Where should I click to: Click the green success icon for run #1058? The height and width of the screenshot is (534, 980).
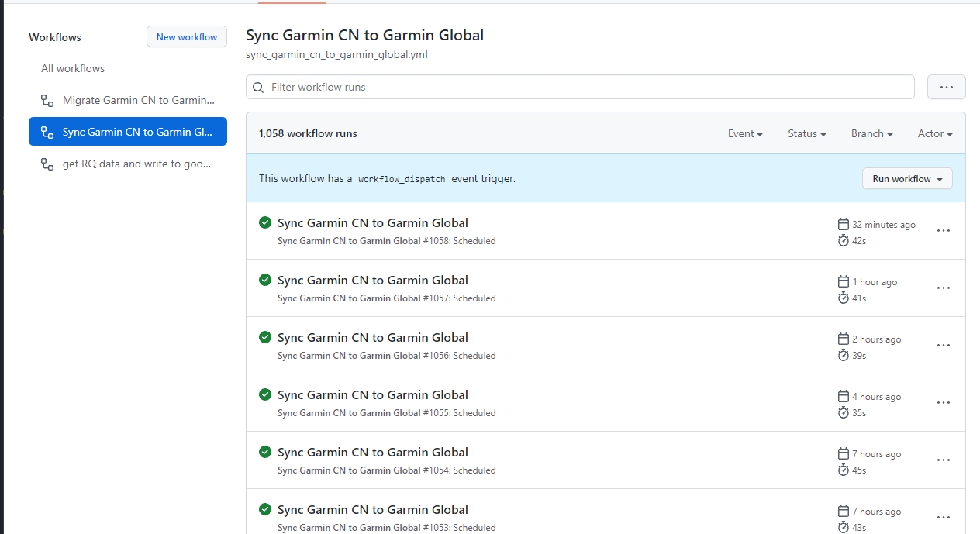coord(265,222)
